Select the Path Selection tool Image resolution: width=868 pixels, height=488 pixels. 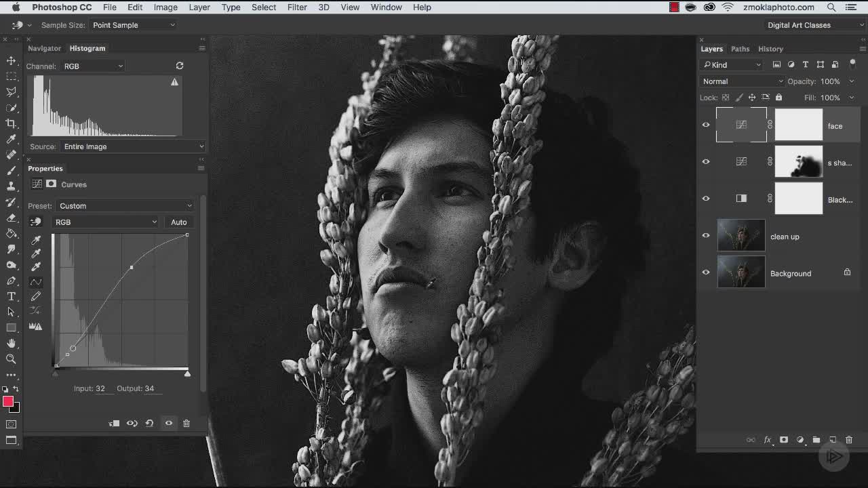coord(12,312)
